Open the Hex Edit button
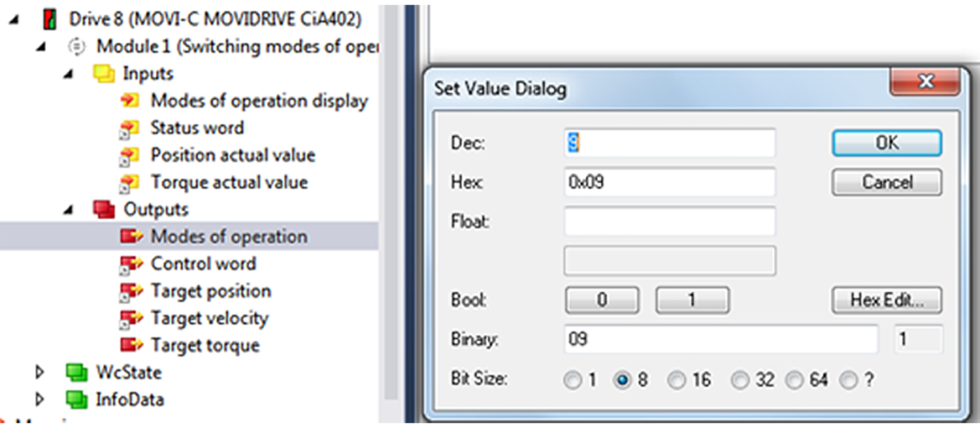The width and height of the screenshot is (980, 428). (x=887, y=300)
